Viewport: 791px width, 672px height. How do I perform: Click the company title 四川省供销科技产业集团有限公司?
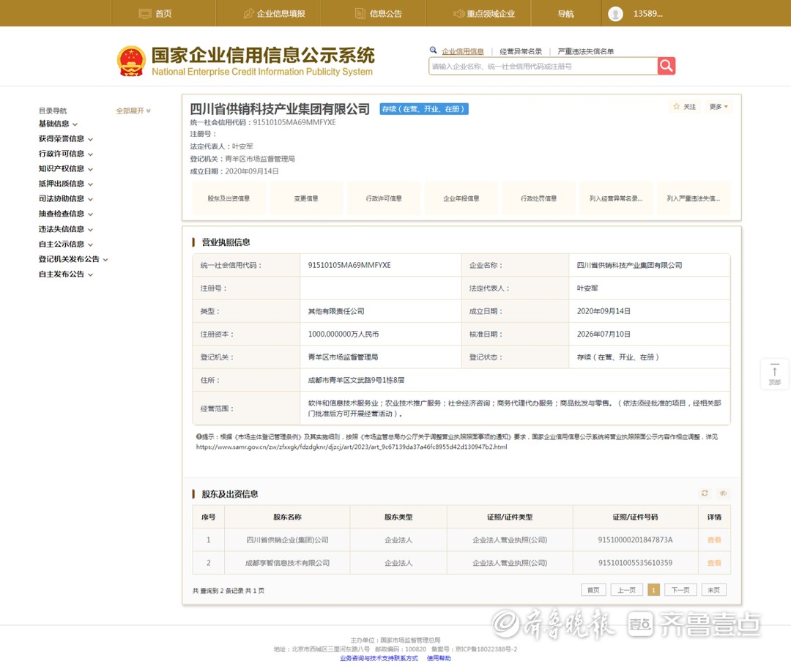point(280,109)
